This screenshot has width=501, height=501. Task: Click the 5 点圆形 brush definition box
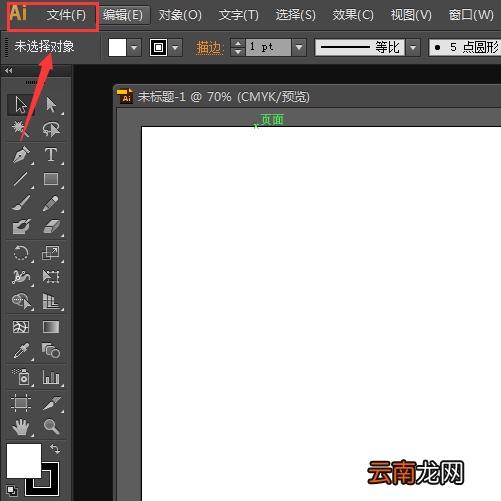[465, 47]
